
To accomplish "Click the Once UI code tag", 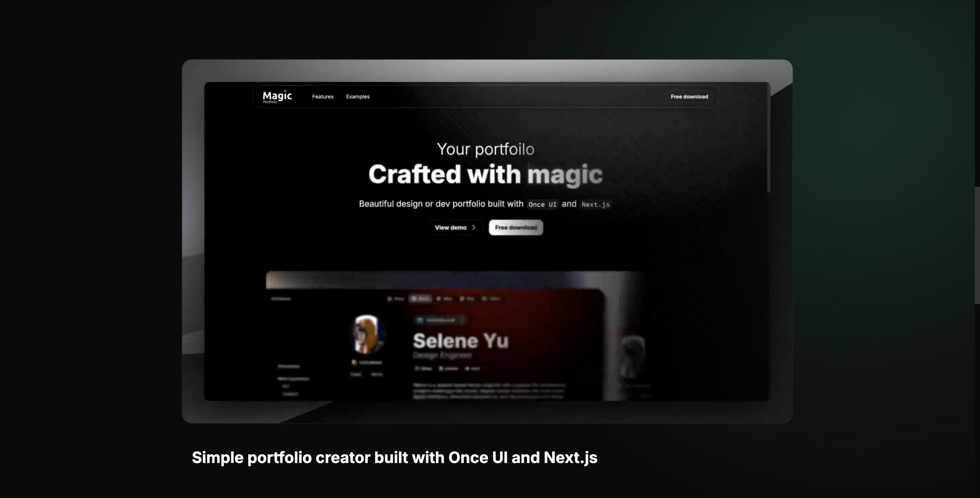I will pos(542,205).
